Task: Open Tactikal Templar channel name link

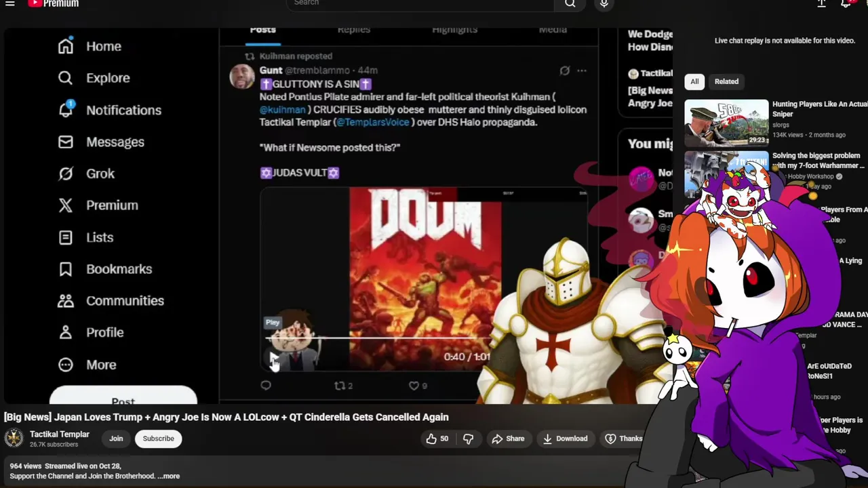Action: coord(60,434)
